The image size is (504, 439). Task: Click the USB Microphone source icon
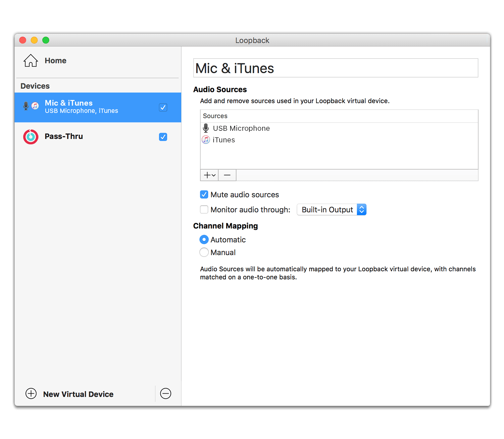pos(206,128)
